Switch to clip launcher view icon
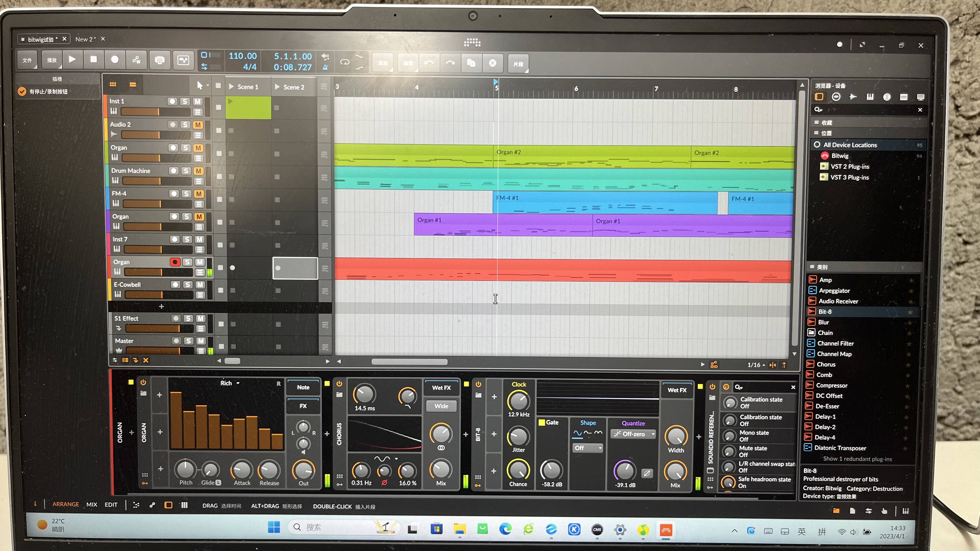The width and height of the screenshot is (980, 551). 113,84
